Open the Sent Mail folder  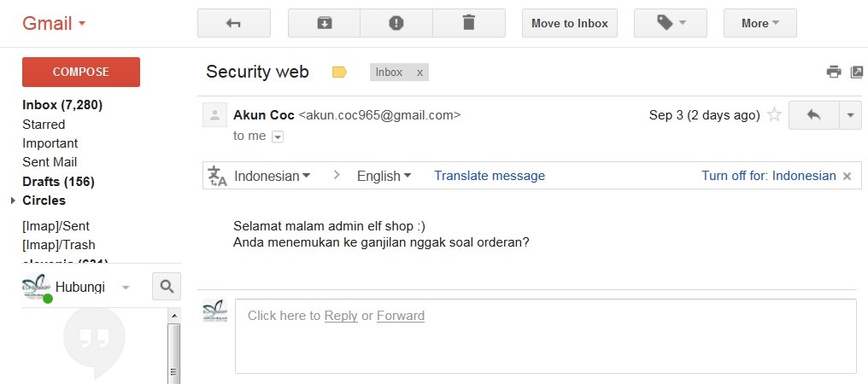point(50,162)
